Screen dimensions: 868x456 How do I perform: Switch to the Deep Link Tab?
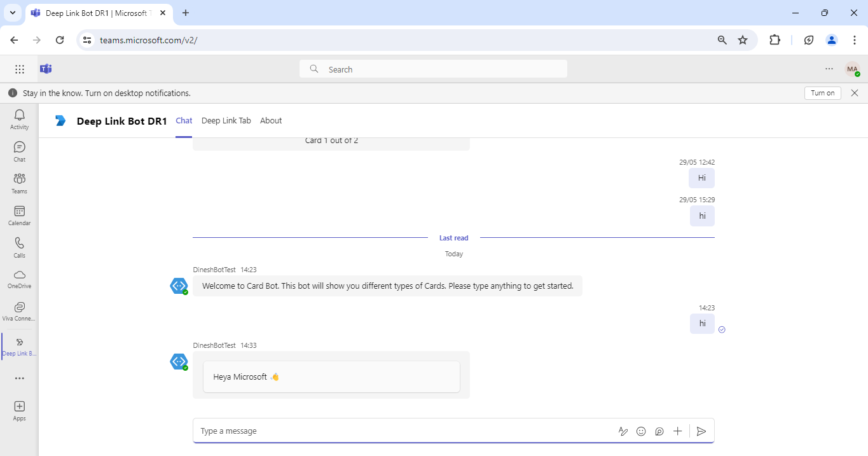point(226,120)
